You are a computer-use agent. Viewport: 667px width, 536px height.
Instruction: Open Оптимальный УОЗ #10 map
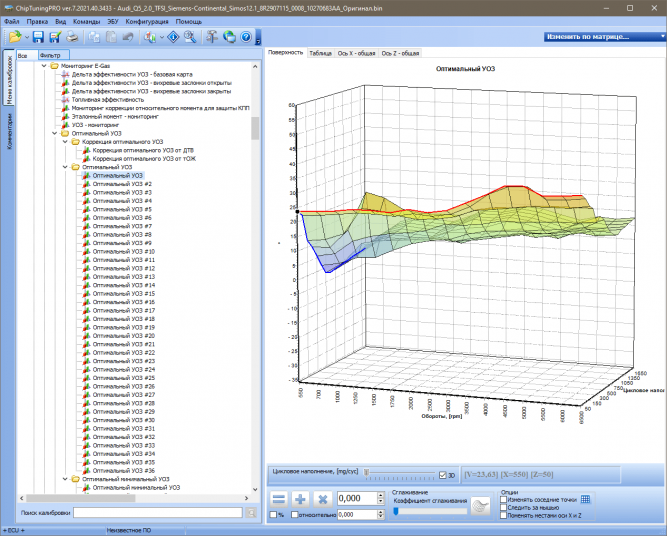coord(124,251)
